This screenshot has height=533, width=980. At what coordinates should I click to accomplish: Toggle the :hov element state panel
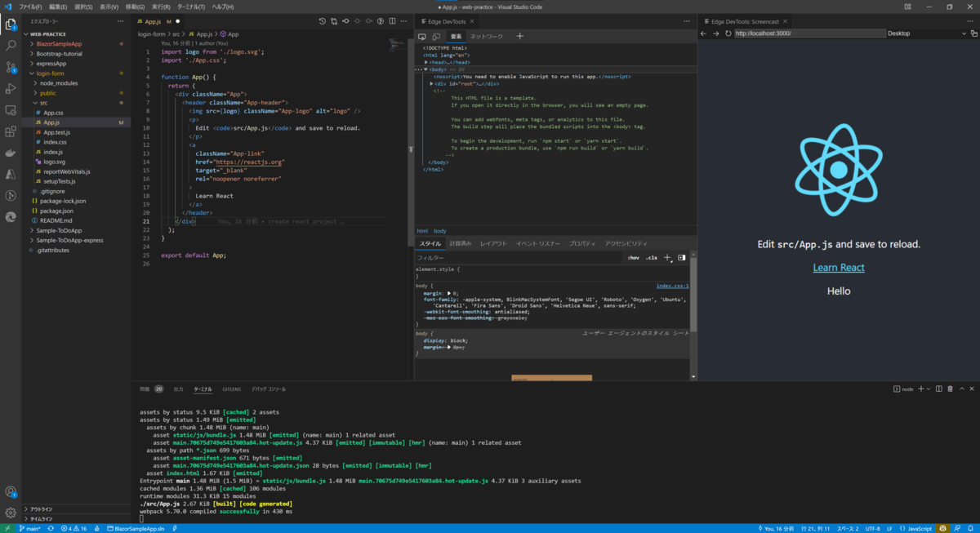point(634,258)
